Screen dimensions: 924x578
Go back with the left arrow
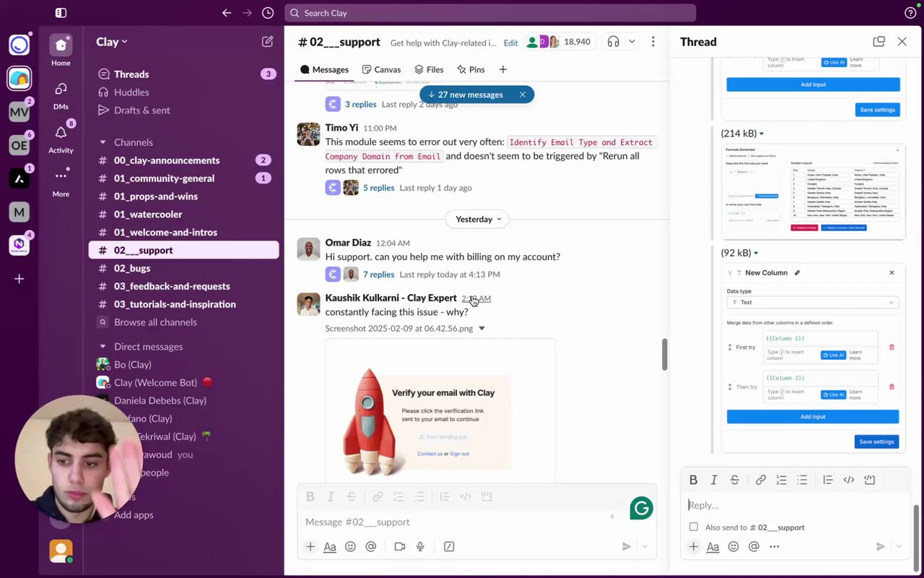[227, 13]
